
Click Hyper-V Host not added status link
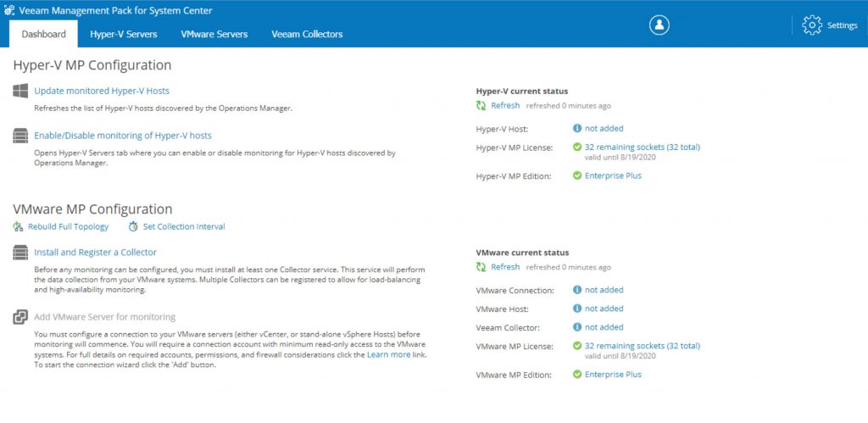(x=604, y=129)
